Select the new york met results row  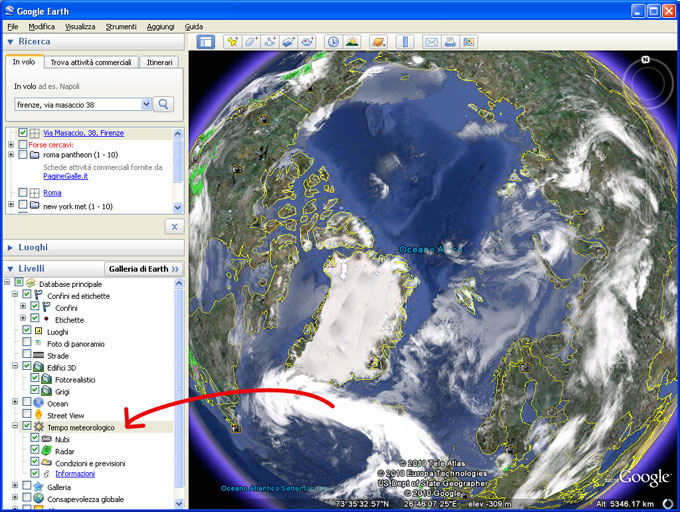pyautogui.click(x=78, y=206)
